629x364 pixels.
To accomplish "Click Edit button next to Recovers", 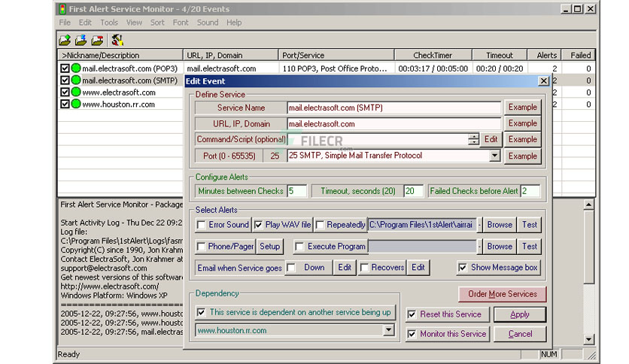I will click(418, 268).
